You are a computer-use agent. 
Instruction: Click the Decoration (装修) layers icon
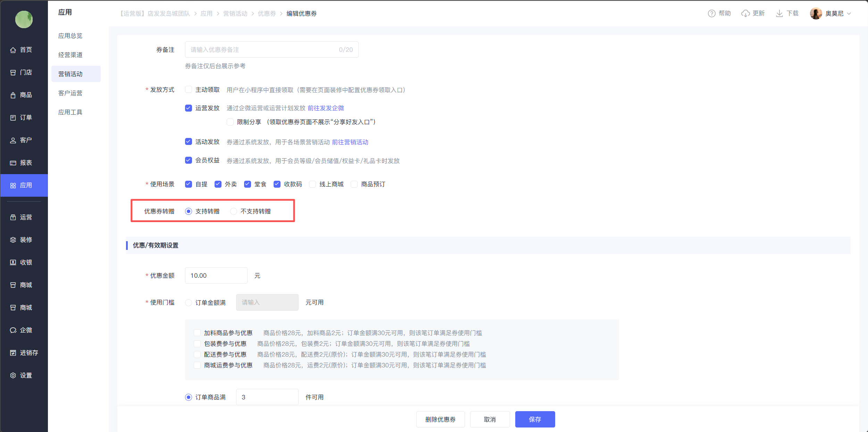point(13,240)
